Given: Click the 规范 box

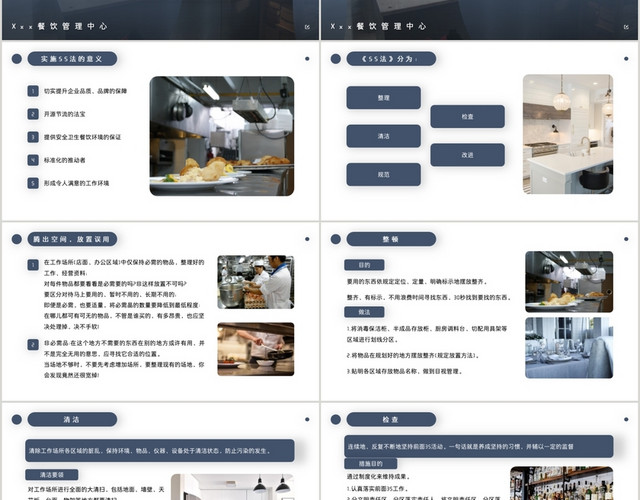Looking at the screenshot, I should point(384,174).
